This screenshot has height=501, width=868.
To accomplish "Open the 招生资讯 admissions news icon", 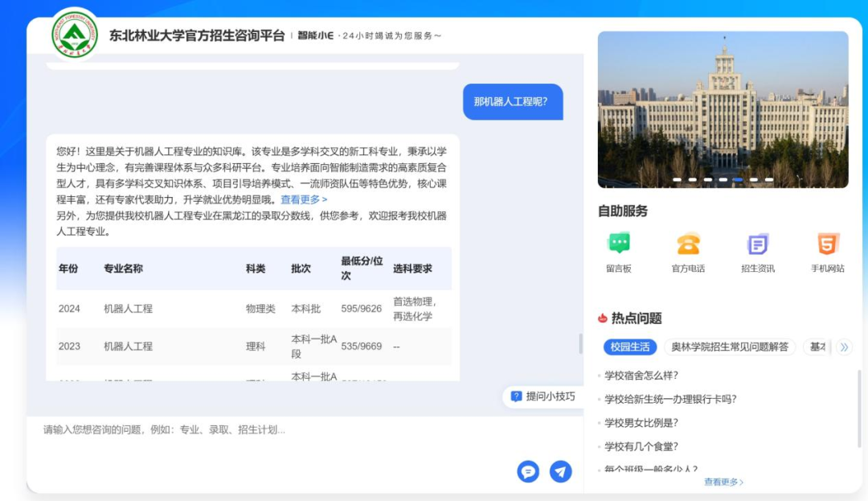I will pyautogui.click(x=757, y=244).
